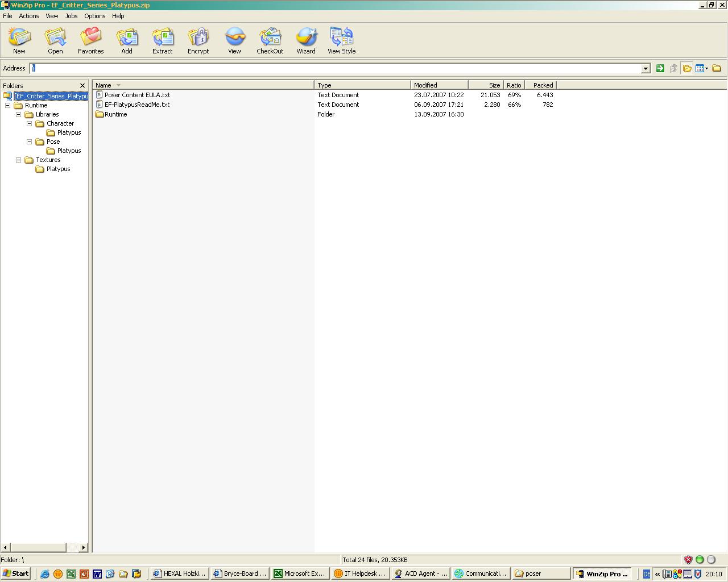Select the EF_Critter_Series_Platypus root tree node
Viewport: 728px width, 582px height.
click(x=51, y=96)
